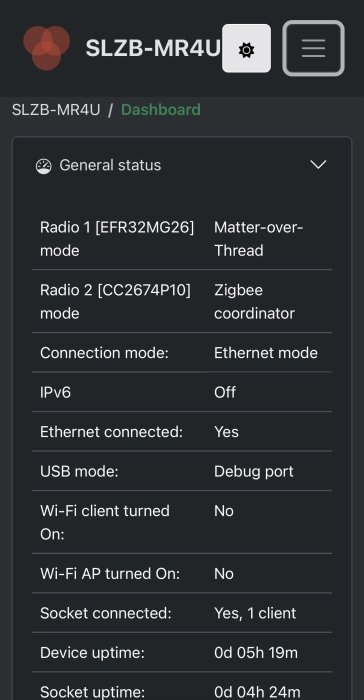Click the IPv6 Off status value
Viewport: 364px width, 700px height.
225,393
